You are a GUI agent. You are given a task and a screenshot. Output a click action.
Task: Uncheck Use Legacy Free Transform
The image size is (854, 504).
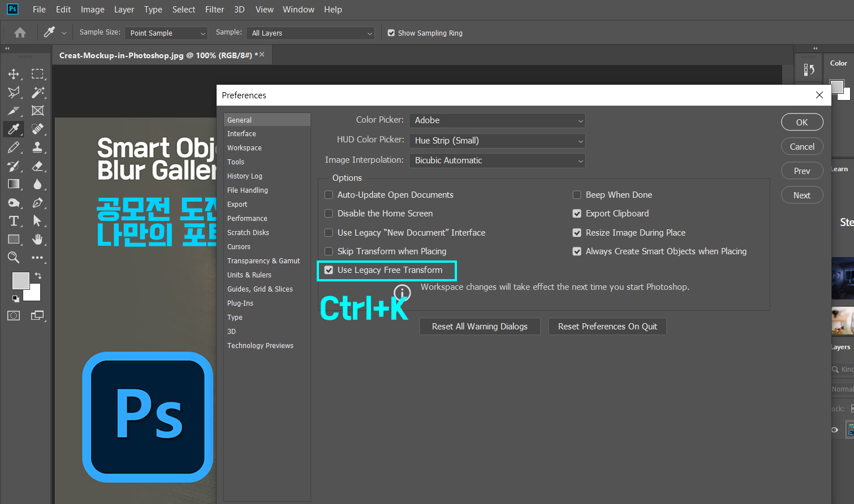329,270
